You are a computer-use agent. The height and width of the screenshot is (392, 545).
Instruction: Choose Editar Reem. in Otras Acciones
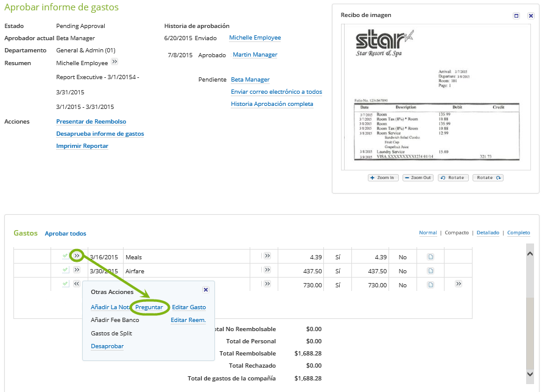pos(188,320)
